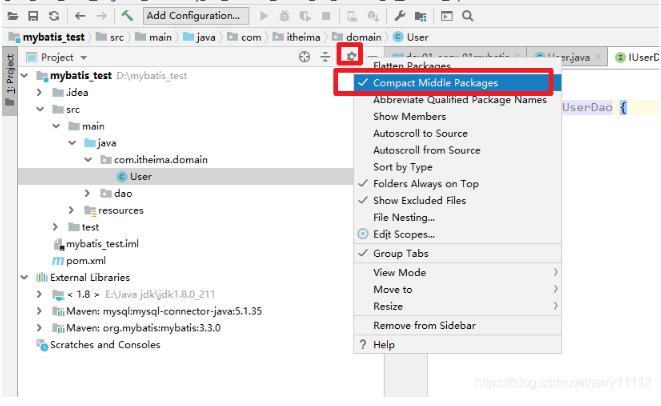Expand the resources folder node
661x406 pixels.
point(71,210)
